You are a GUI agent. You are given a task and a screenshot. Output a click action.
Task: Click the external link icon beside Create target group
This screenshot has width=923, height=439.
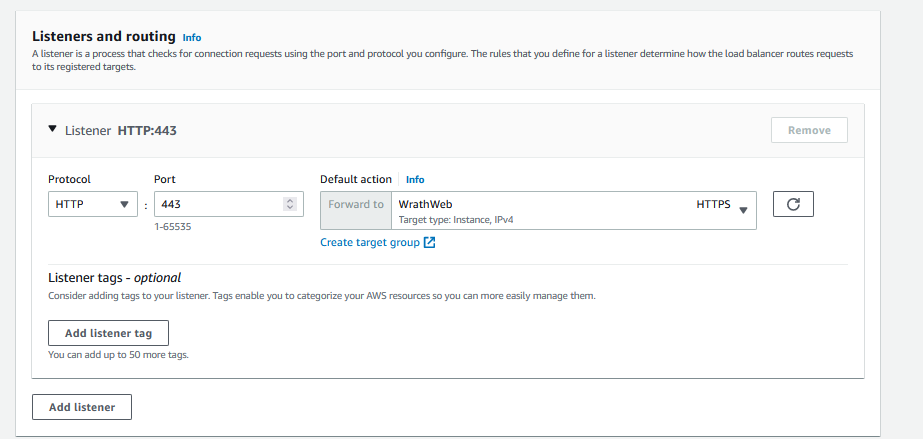click(429, 243)
